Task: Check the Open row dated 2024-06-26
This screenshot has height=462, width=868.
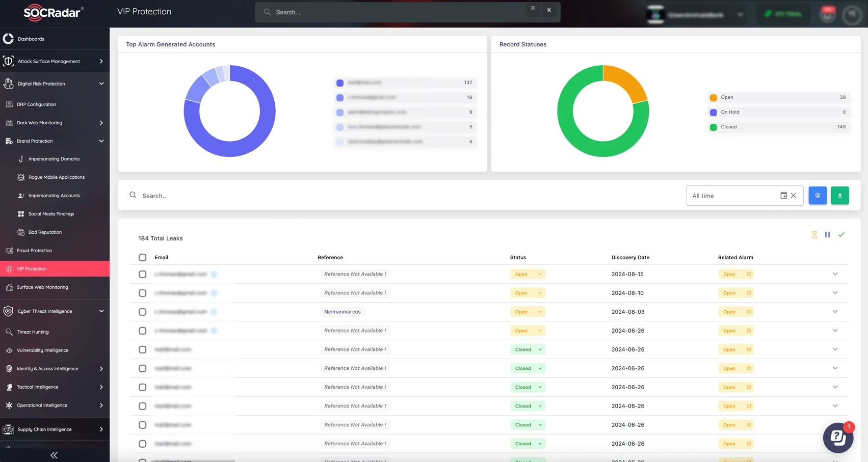Action: (143, 331)
